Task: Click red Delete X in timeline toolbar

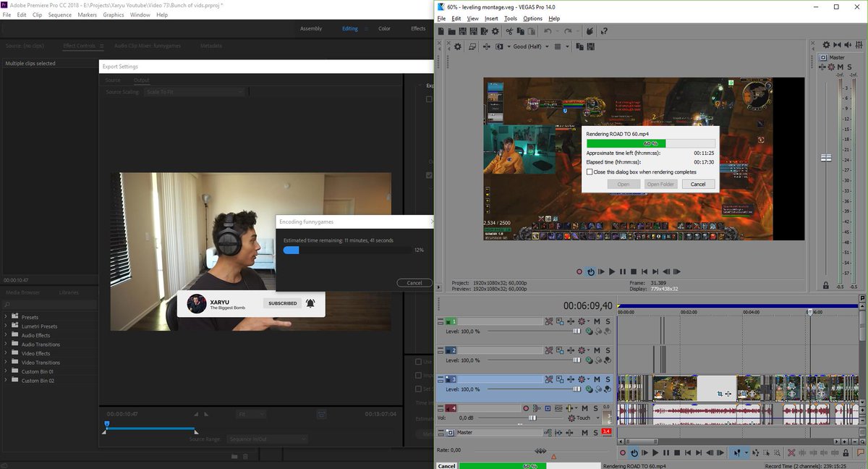Action: (791, 452)
